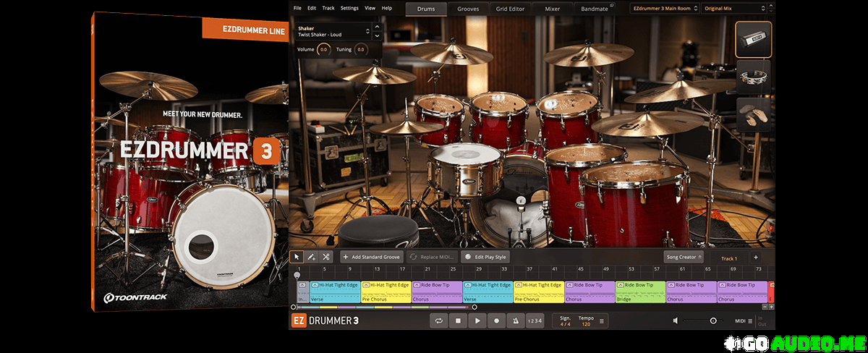
Task: Click the Volume knob
Action: click(323, 50)
